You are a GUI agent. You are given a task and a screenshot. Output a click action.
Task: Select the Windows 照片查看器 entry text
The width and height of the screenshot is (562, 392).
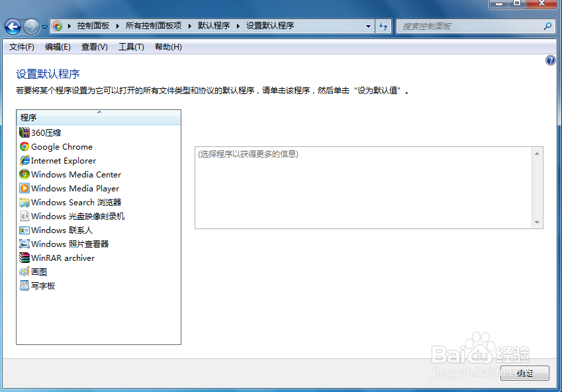pyautogui.click(x=70, y=244)
